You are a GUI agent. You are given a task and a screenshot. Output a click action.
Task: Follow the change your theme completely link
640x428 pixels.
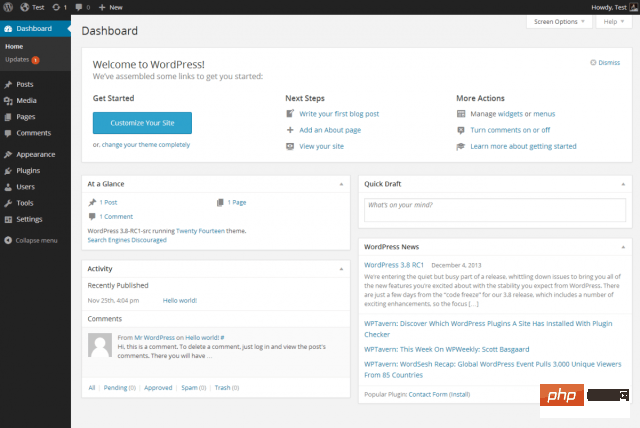coord(146,144)
